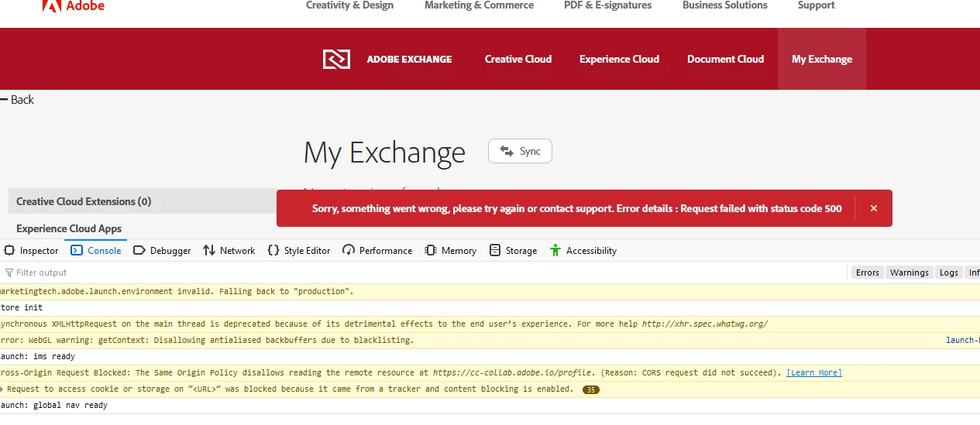
Task: Open the Storage devtools tab
Action: [514, 250]
